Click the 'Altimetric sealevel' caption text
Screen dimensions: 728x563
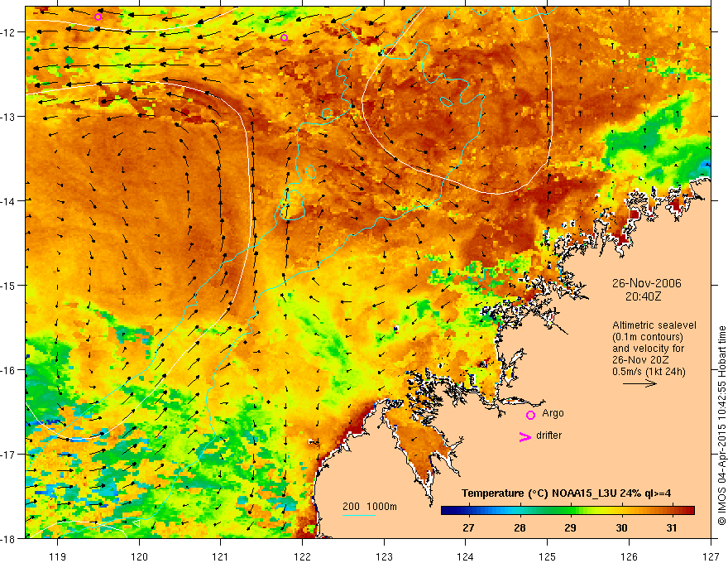(x=654, y=325)
